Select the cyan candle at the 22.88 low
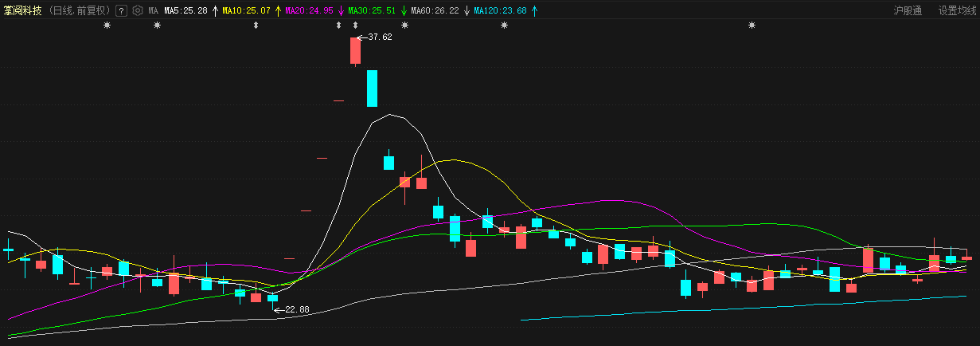This screenshot has height=346, width=980. click(273, 299)
